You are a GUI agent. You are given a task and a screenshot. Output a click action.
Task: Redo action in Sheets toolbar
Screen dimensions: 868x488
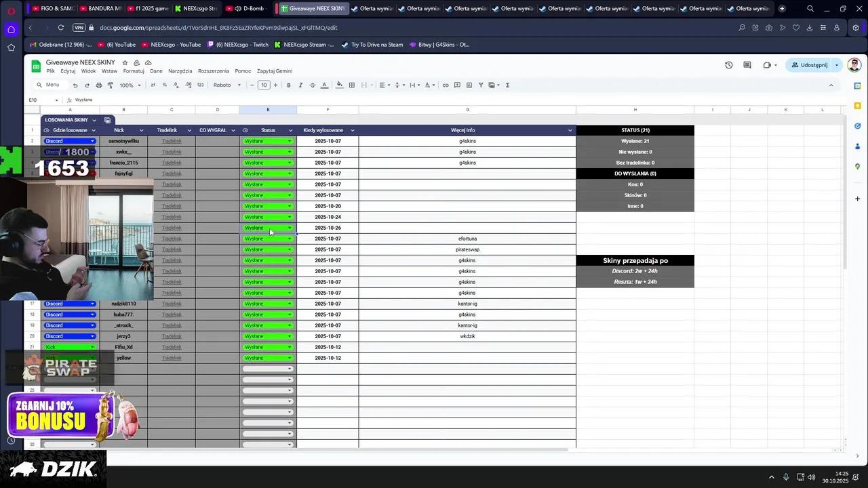point(87,85)
